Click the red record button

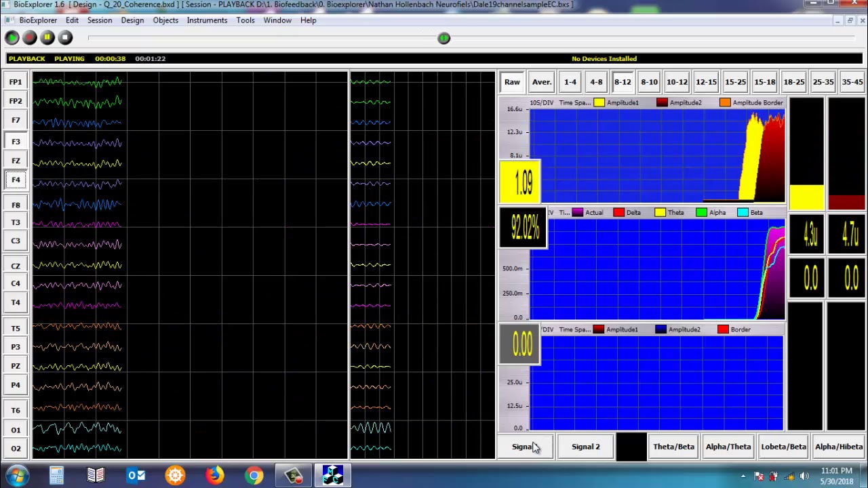pos(29,38)
